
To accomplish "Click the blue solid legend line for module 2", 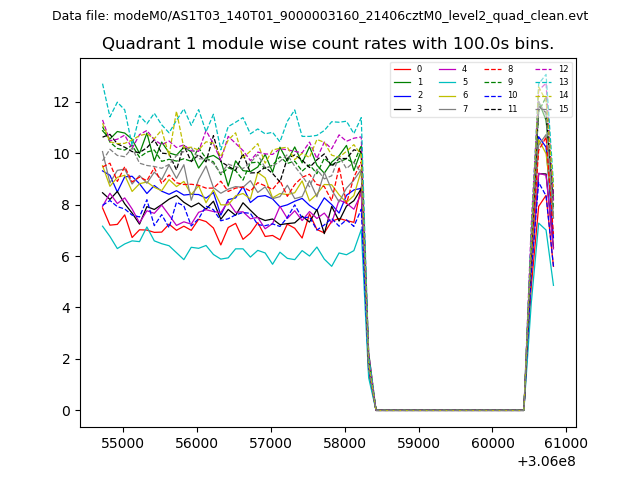I will pyautogui.click(x=403, y=95).
